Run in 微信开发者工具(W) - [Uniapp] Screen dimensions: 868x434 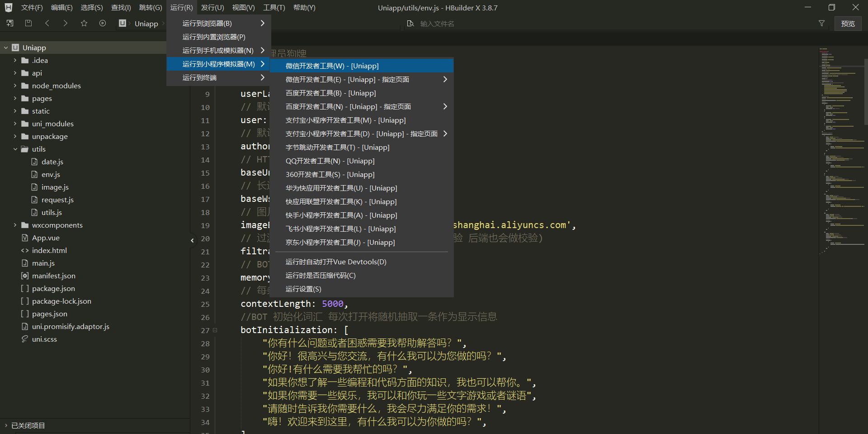362,66
